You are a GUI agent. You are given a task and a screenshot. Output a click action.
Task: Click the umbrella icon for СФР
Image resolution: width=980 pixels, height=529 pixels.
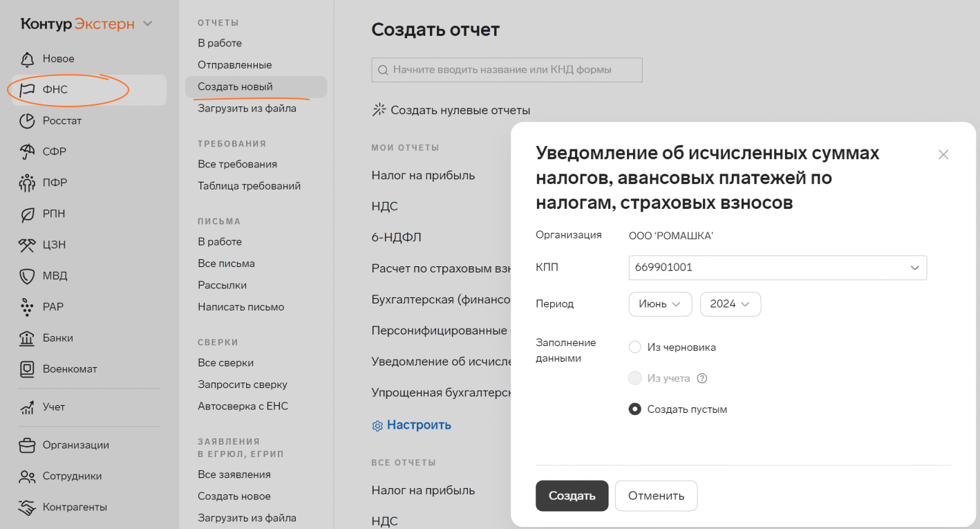[27, 151]
